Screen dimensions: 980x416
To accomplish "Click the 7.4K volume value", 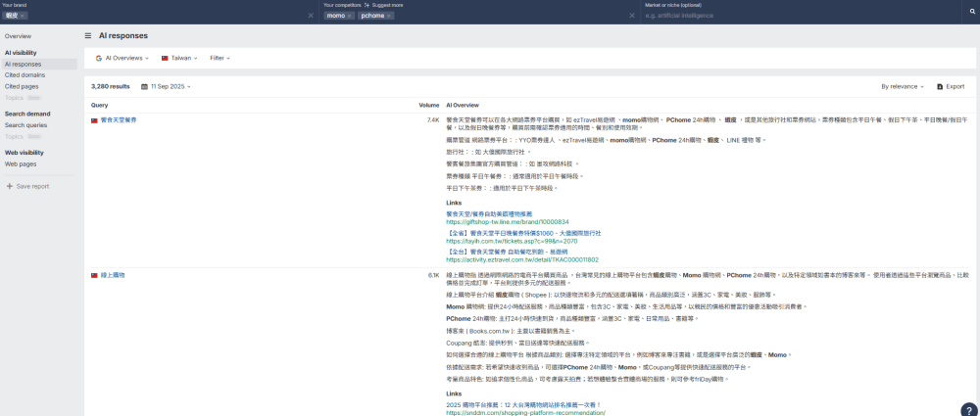I will pos(433,120).
